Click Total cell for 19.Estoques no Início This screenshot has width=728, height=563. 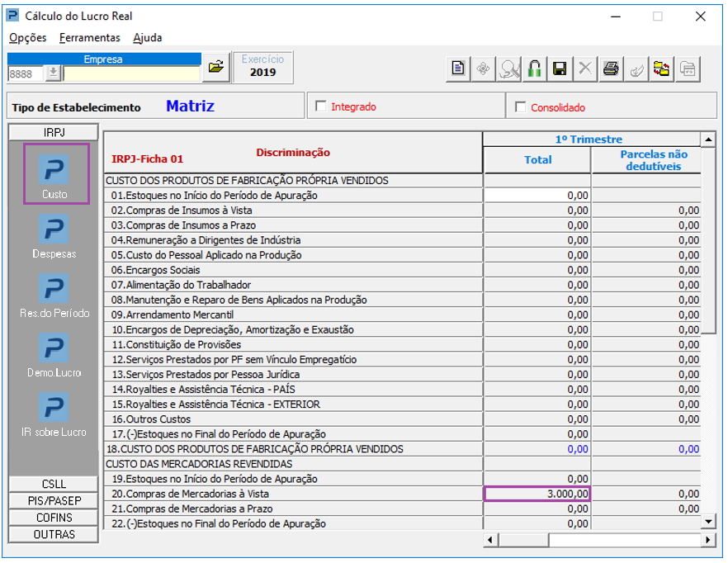click(537, 479)
